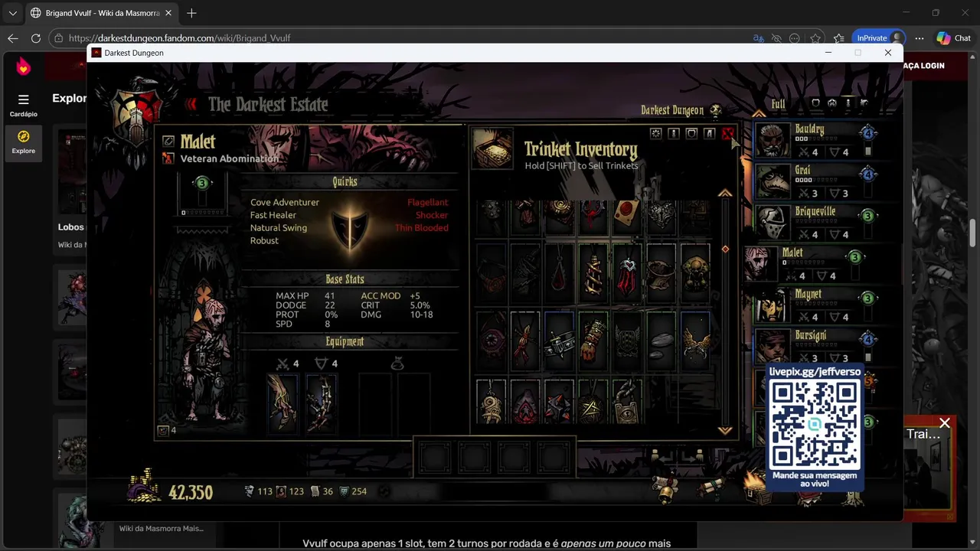This screenshot has width=980, height=551.
Task: Click the first filter icon in the trinket header
Action: [655, 134]
